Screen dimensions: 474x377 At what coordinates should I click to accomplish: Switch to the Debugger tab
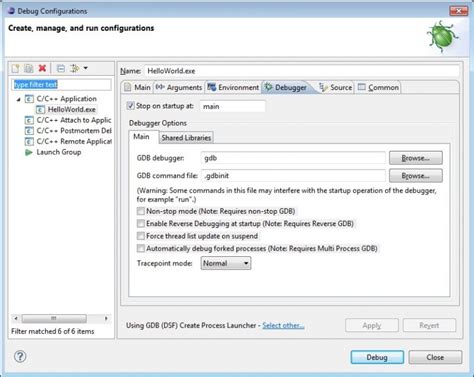click(x=286, y=87)
